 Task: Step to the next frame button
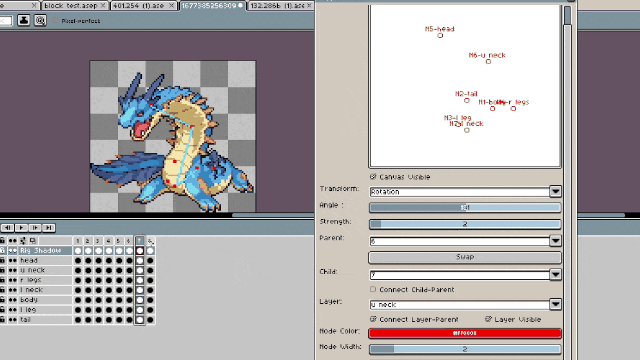click(35, 228)
